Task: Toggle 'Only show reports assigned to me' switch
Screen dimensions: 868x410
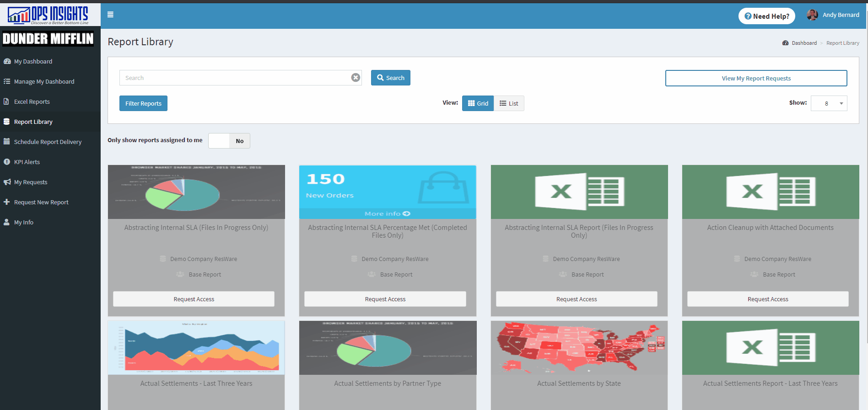Action: pyautogui.click(x=229, y=141)
